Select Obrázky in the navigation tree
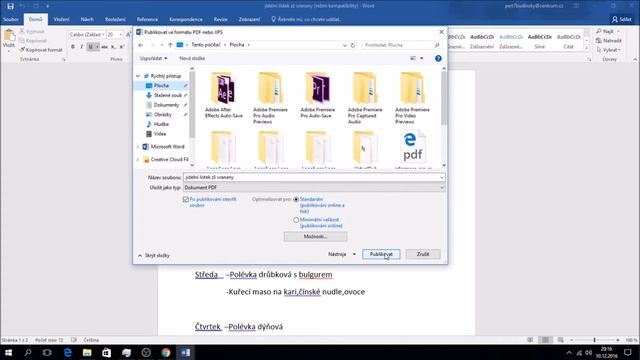Image resolution: width=640 pixels, height=360 pixels. [x=163, y=115]
